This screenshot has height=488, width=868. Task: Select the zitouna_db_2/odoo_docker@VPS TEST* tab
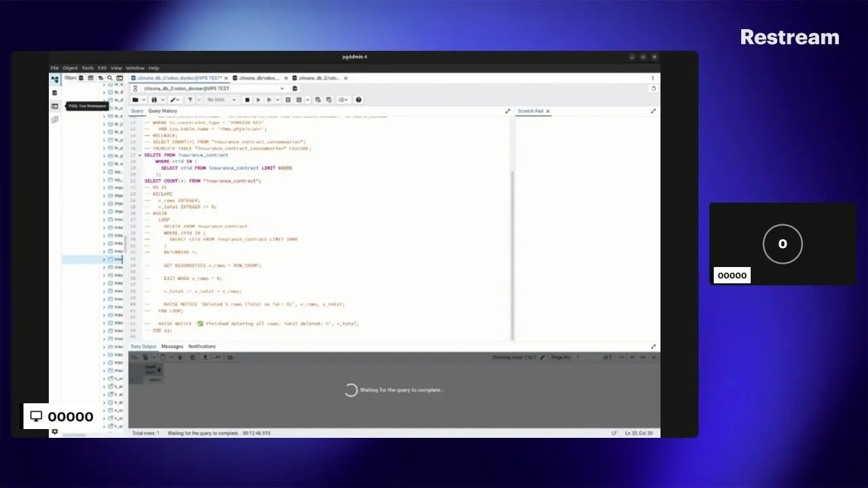pyautogui.click(x=179, y=78)
